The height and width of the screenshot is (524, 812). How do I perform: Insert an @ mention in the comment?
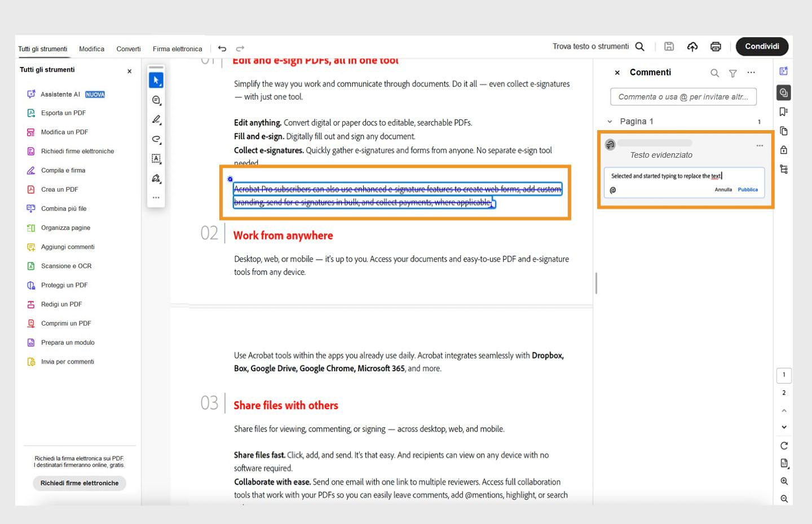613,190
